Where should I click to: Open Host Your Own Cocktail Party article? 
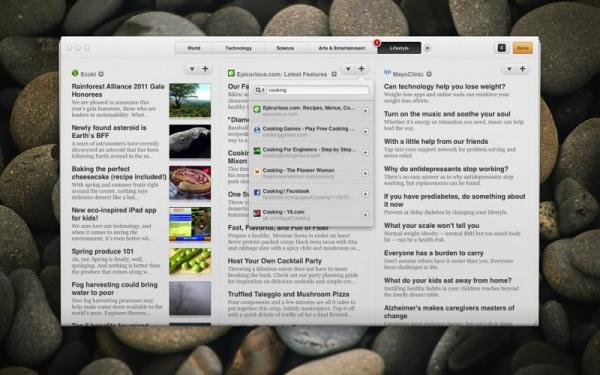pos(275,261)
